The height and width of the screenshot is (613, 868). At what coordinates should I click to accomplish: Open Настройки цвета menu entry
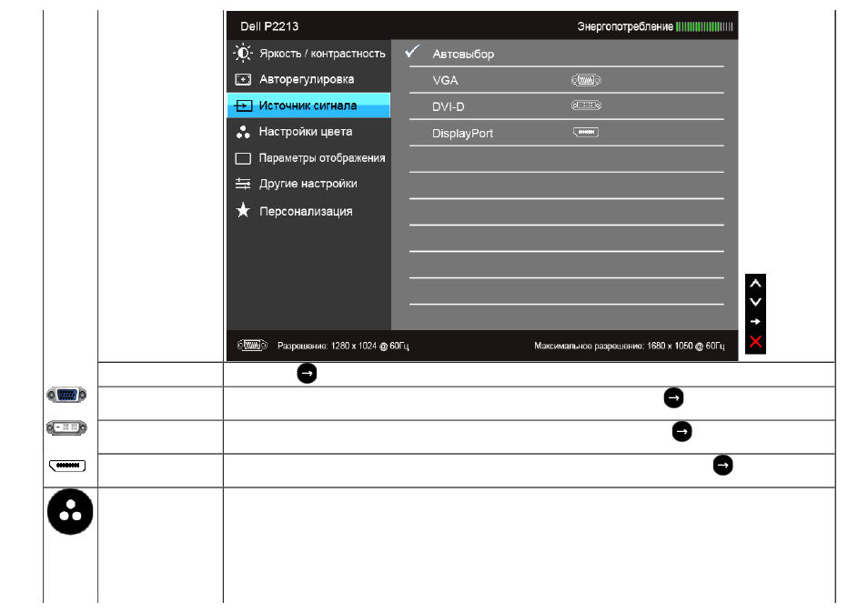(308, 132)
